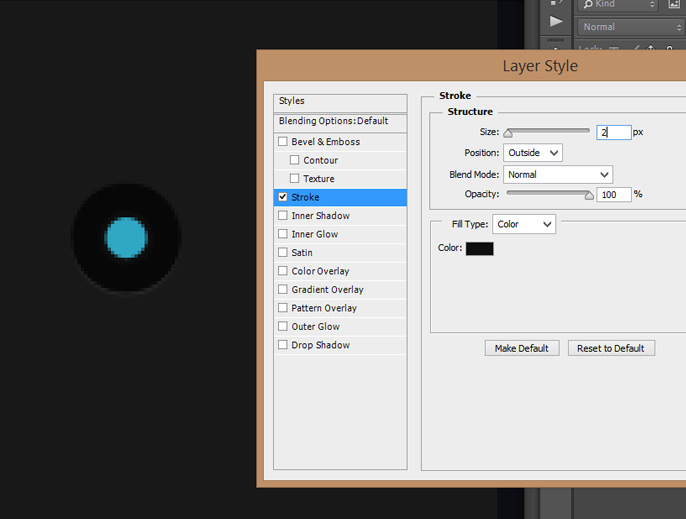
Task: Expand the stroke Blend Mode dropdown
Action: click(558, 175)
